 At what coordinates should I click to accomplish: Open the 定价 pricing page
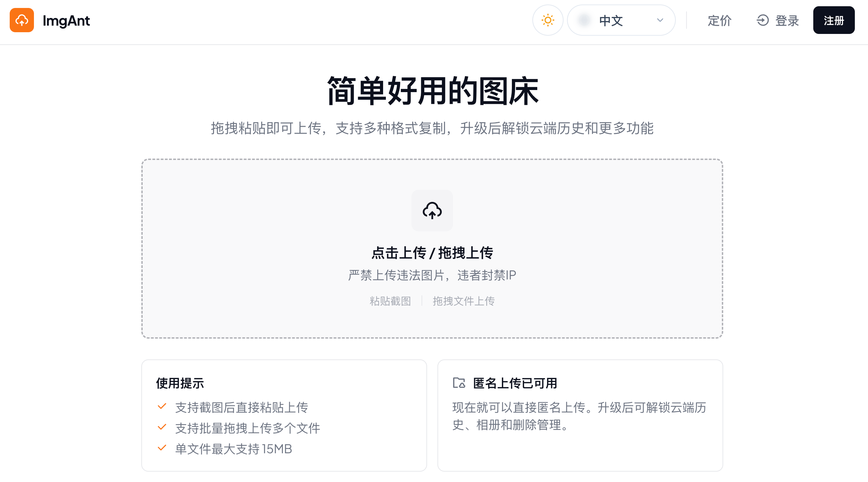719,21
